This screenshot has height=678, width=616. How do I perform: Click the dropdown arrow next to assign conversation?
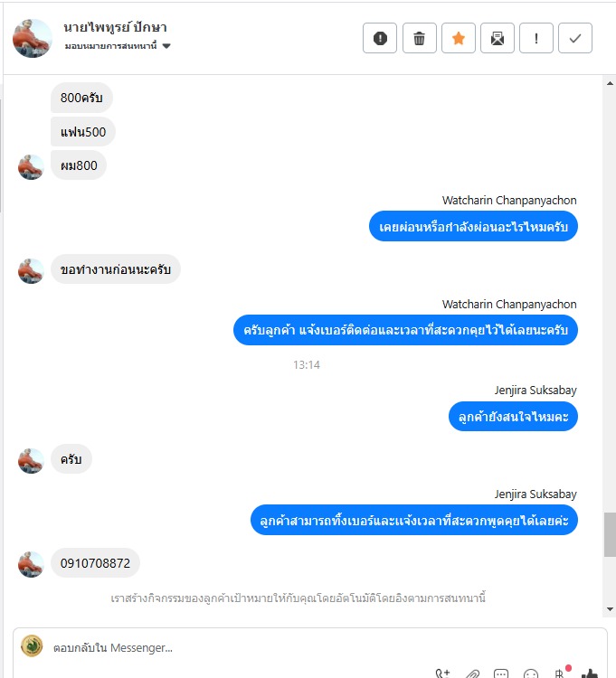(x=166, y=46)
